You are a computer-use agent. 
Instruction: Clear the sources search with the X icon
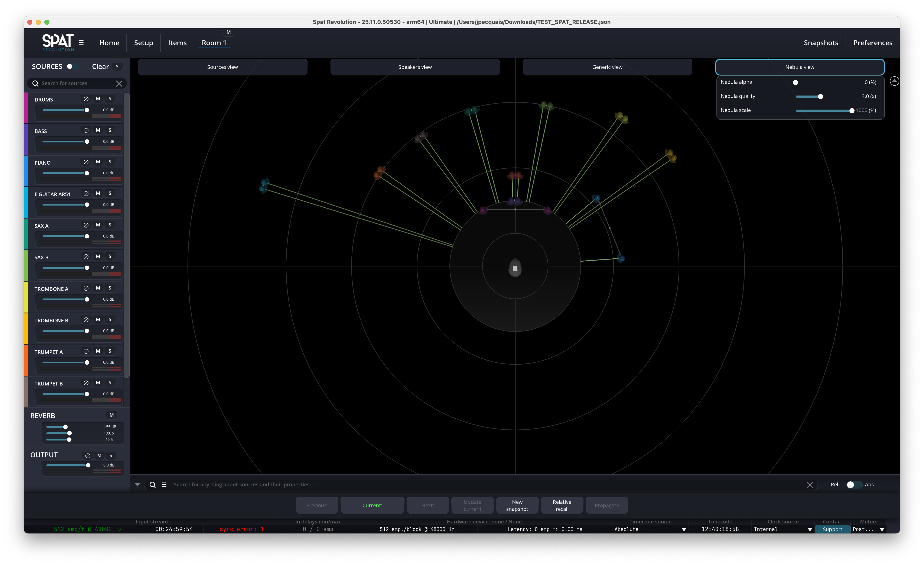[119, 83]
